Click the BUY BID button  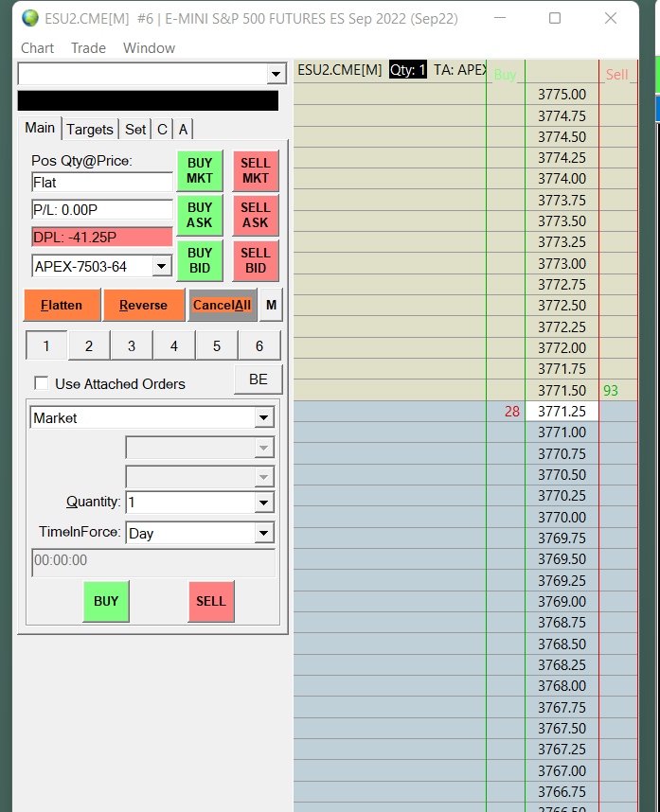[200, 260]
